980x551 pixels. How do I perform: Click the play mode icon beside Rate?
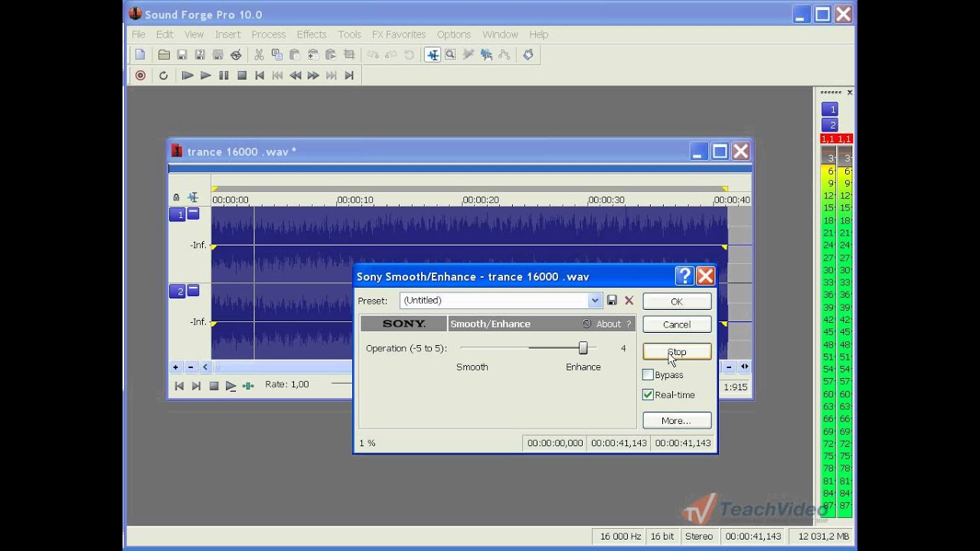coord(248,386)
